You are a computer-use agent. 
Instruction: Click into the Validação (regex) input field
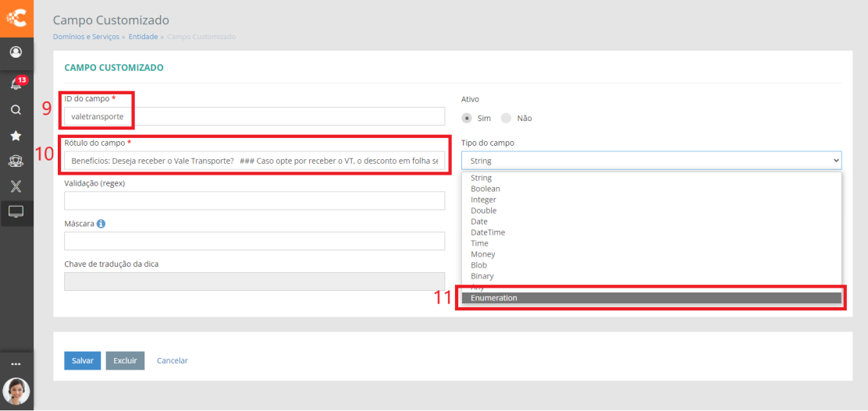click(254, 200)
